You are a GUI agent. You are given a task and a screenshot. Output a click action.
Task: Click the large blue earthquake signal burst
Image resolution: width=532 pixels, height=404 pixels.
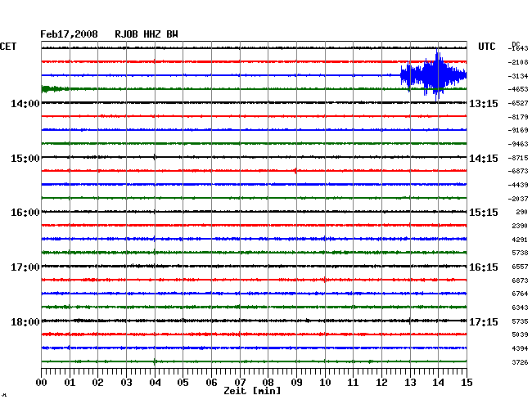tap(434, 75)
